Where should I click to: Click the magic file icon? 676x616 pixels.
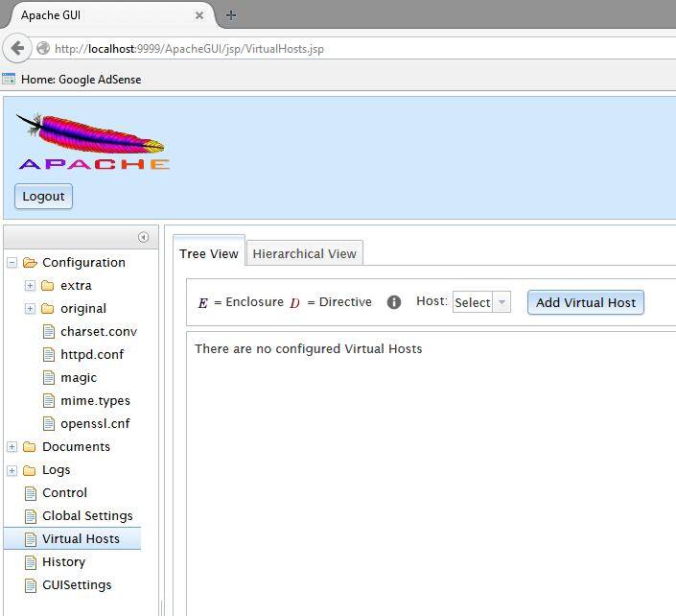49,377
